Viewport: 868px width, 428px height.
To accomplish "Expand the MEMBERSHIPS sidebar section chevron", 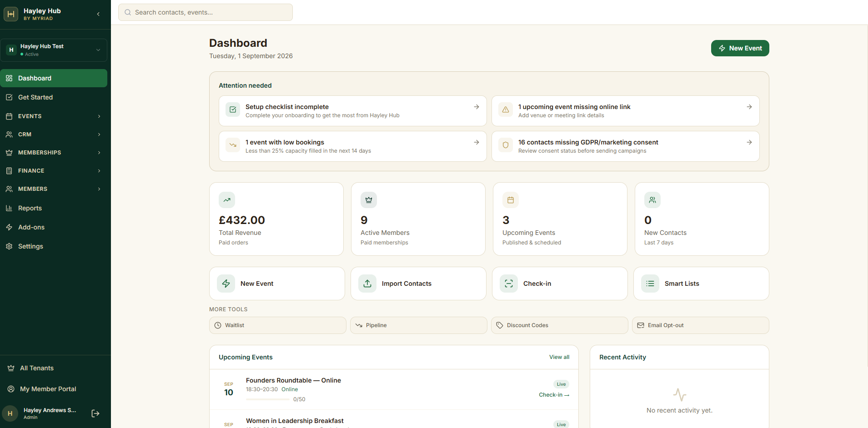I will click(x=99, y=153).
